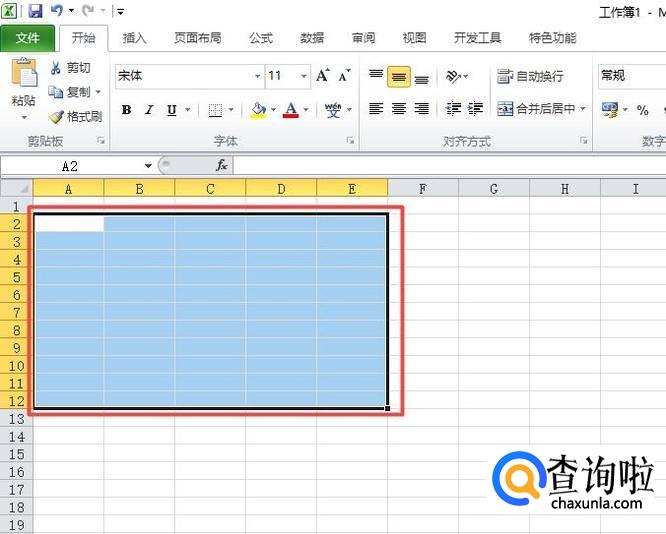Open the fill color dropdown arrow
This screenshot has width=666, height=534.
click(x=273, y=110)
